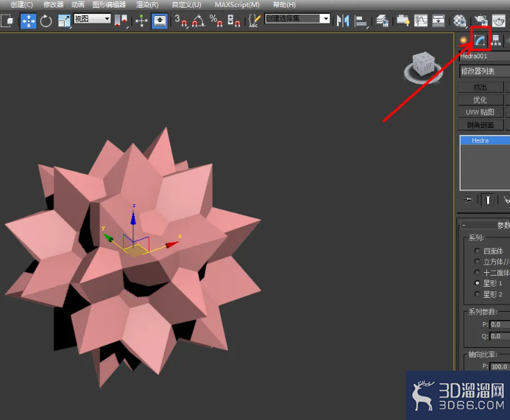Toggle the Spinner Snap icon
The height and width of the screenshot is (420, 510).
(x=233, y=21)
